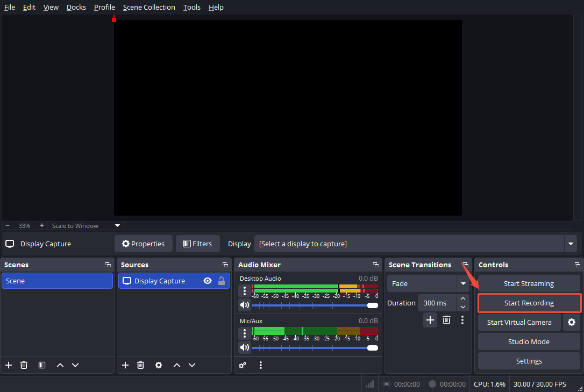Open Desktop Audio options menu dots
Viewport: 584px width, 392px height.
(x=245, y=290)
